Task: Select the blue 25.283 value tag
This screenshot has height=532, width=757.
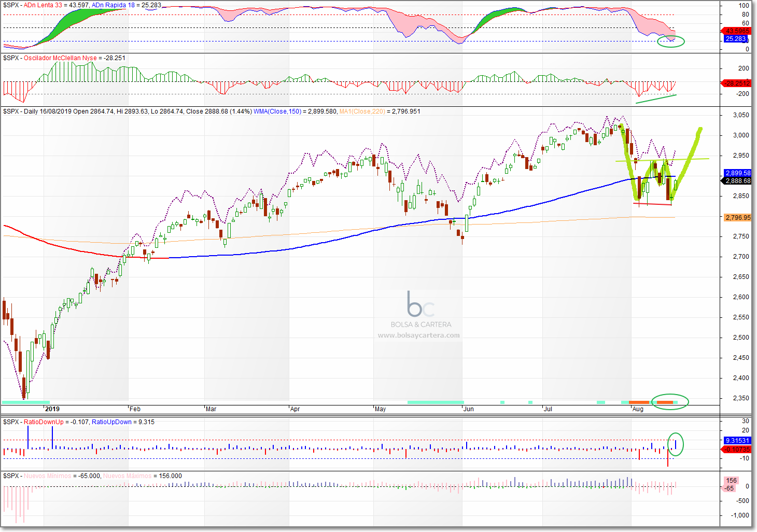Action: point(735,39)
